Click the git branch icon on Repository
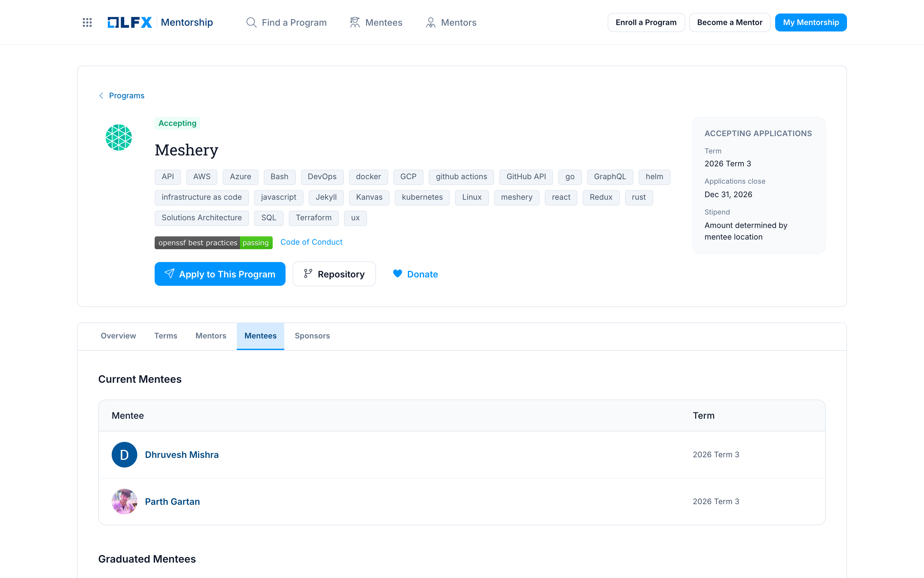 coord(308,274)
